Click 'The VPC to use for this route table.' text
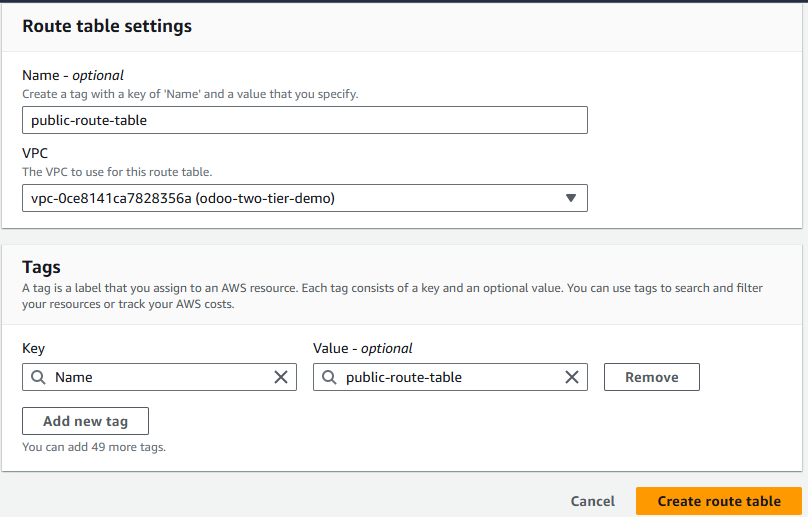This screenshot has width=808, height=517. tap(117, 172)
